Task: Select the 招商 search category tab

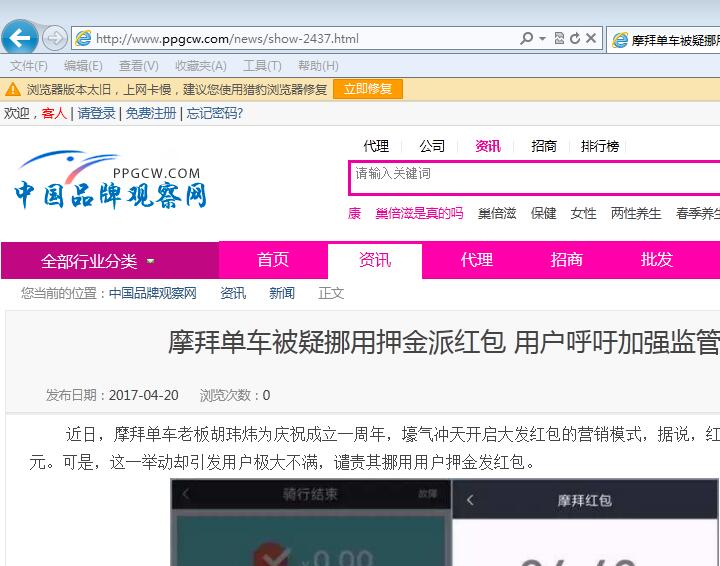Action: coord(544,146)
